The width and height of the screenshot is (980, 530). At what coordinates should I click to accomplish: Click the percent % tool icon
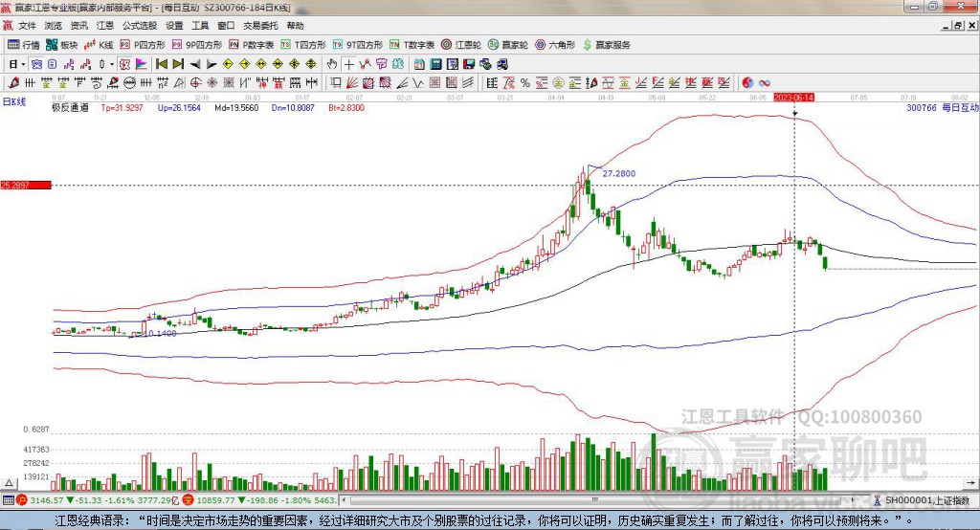pyautogui.click(x=525, y=82)
